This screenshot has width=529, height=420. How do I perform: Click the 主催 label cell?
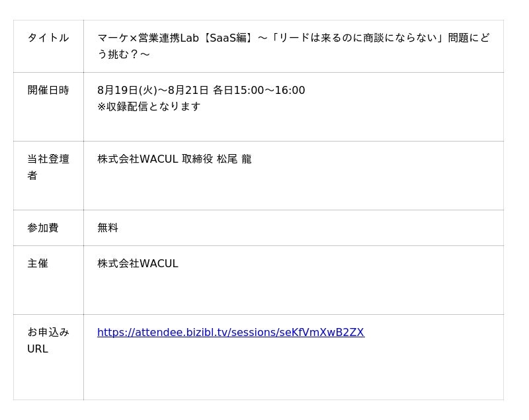(x=38, y=263)
